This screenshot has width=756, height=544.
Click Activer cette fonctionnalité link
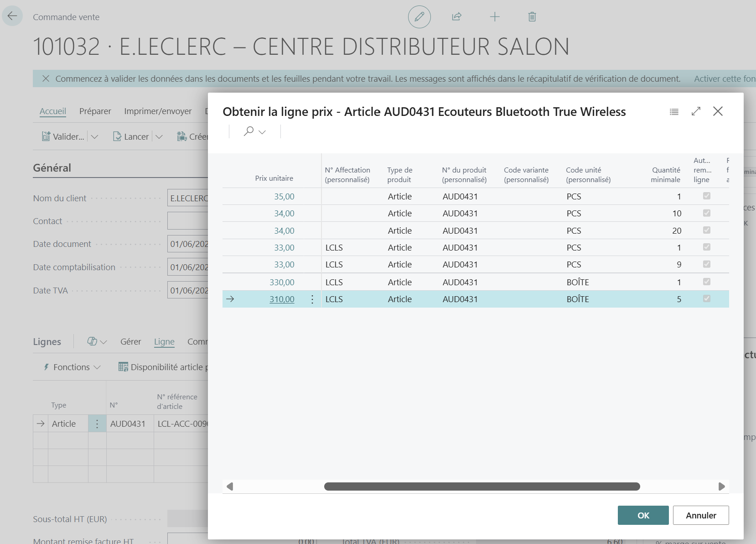coord(725,78)
